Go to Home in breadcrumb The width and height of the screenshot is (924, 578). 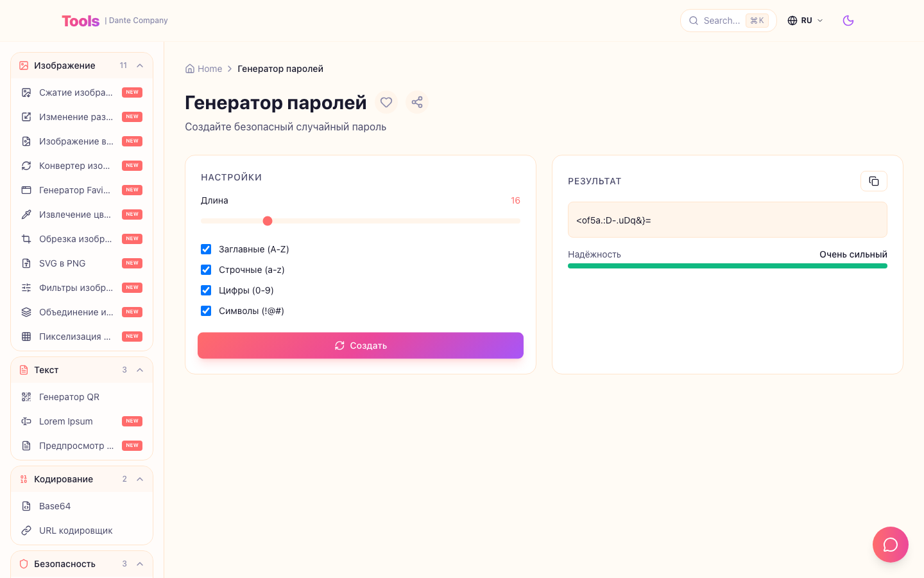click(x=204, y=69)
